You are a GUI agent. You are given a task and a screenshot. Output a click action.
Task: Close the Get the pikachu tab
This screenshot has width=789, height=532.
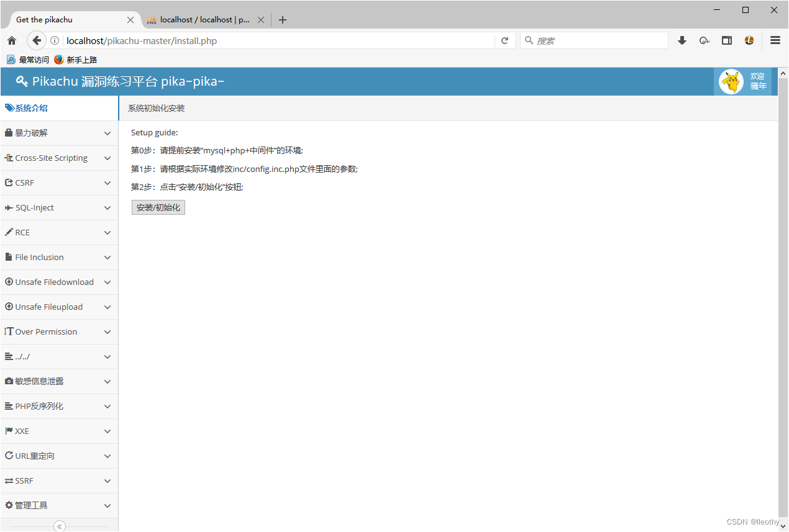(x=130, y=20)
